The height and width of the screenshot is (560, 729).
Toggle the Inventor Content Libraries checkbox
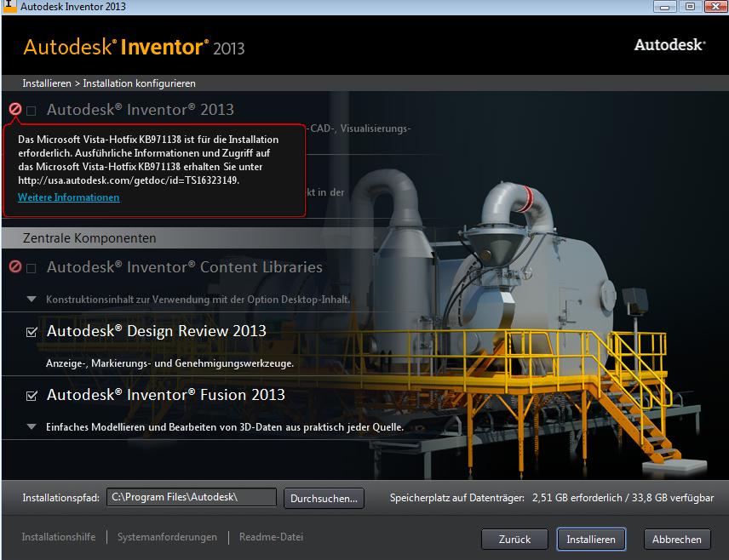32,268
